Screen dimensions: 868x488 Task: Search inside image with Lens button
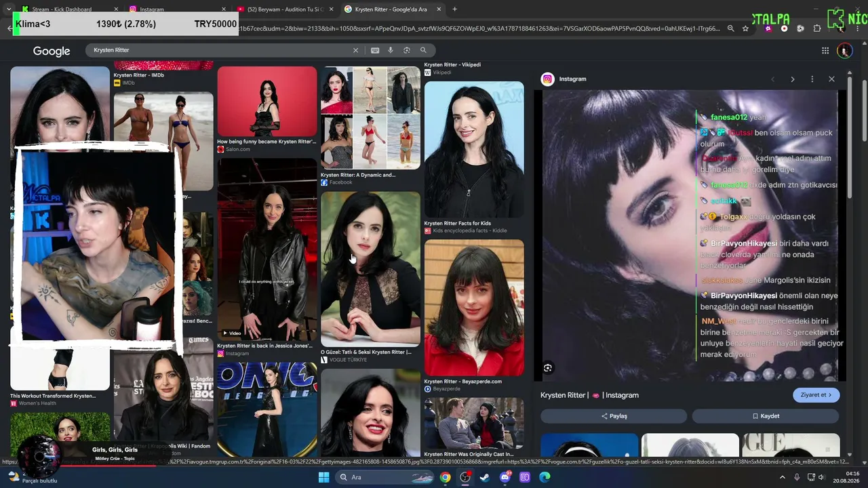click(548, 368)
